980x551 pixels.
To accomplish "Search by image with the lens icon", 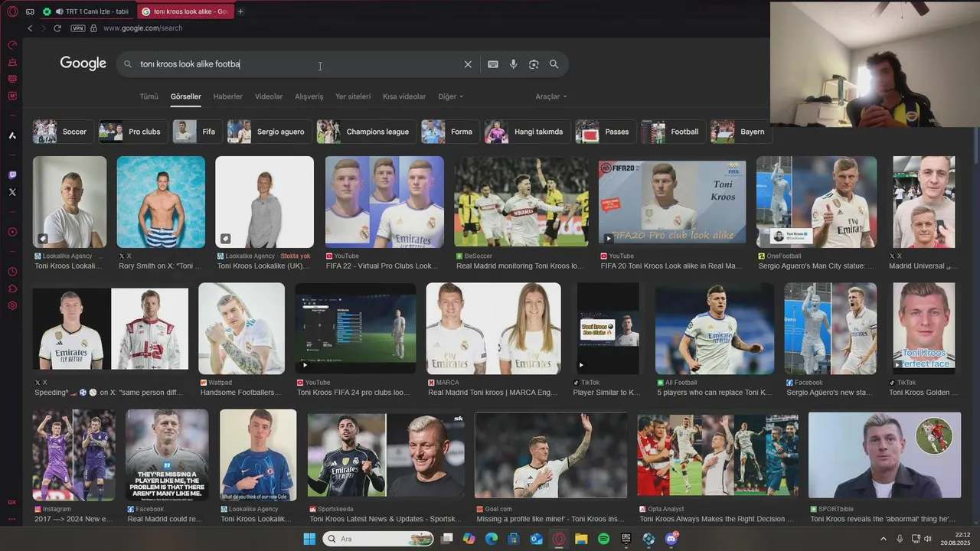I will pyautogui.click(x=534, y=64).
